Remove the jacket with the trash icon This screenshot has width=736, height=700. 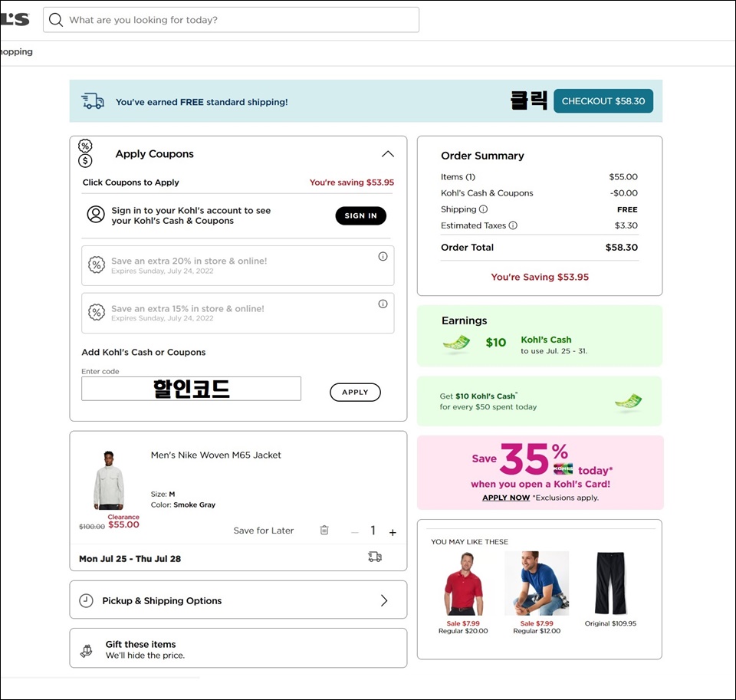pos(324,530)
